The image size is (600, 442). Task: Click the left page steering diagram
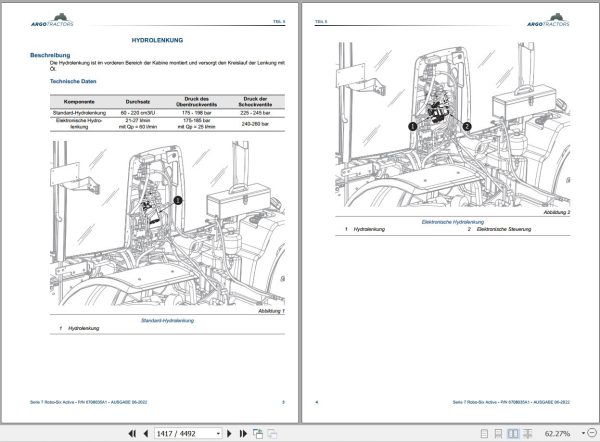click(168, 223)
